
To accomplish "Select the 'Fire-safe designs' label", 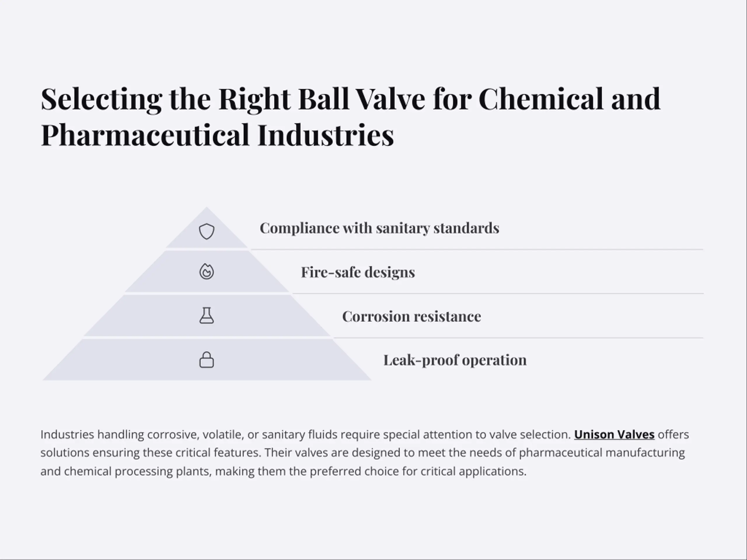I will 358,272.
